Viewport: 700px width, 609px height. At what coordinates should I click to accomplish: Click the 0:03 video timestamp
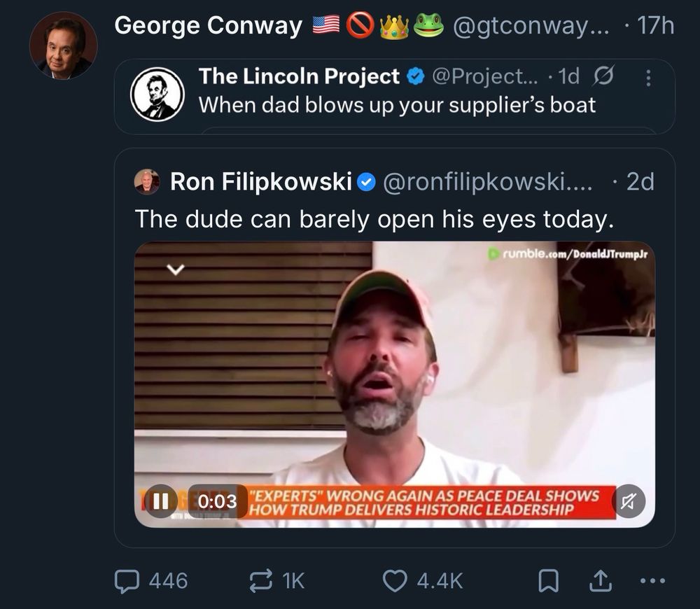pyautogui.click(x=218, y=501)
